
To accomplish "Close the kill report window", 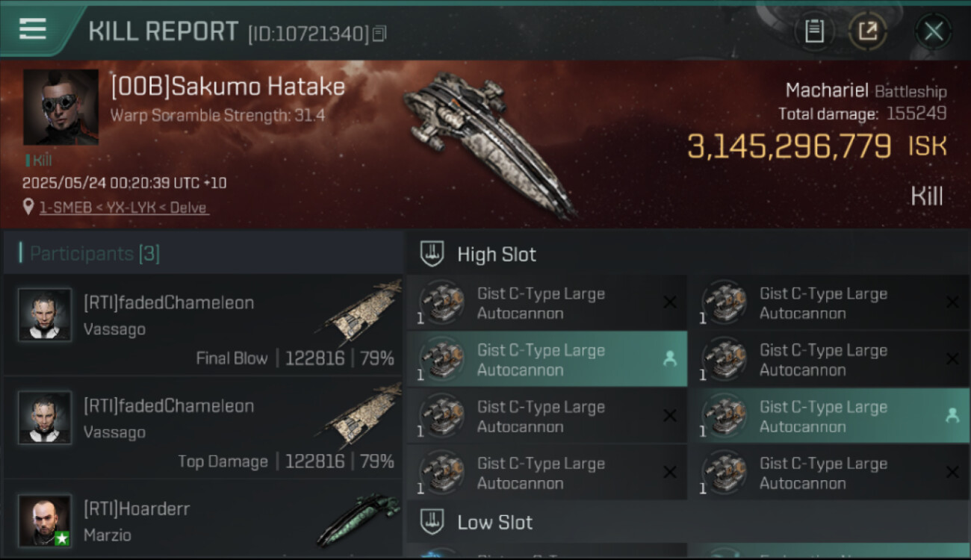I will click(933, 31).
